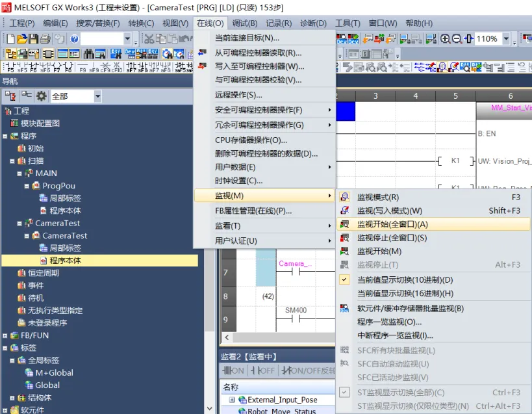
Task: Insert application instruction with F8 icon
Action: point(68,67)
